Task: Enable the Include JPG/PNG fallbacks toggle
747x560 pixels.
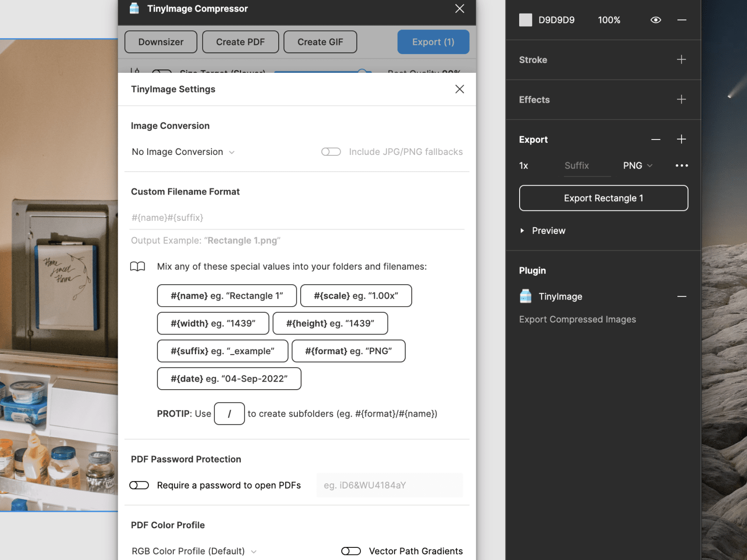Action: (331, 152)
